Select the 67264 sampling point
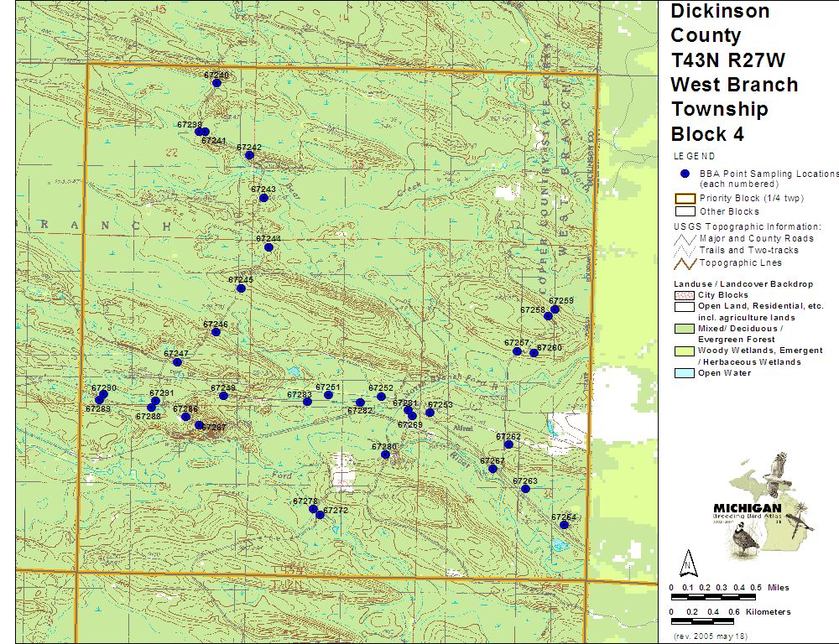Screen dimensions: 839x644 (x=565, y=525)
